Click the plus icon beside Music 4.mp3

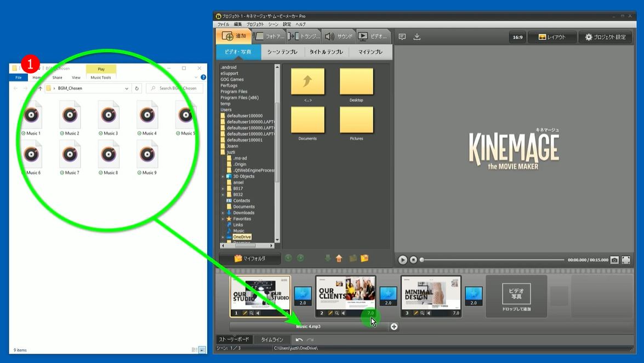394,327
